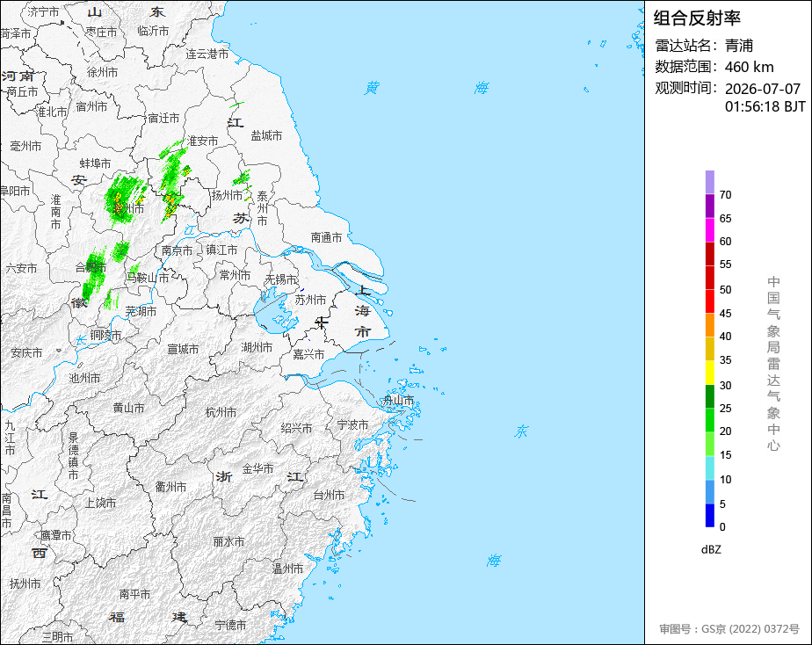Click the 上海市 label on map
Image resolution: width=812 pixels, height=645 pixels.
(362, 310)
